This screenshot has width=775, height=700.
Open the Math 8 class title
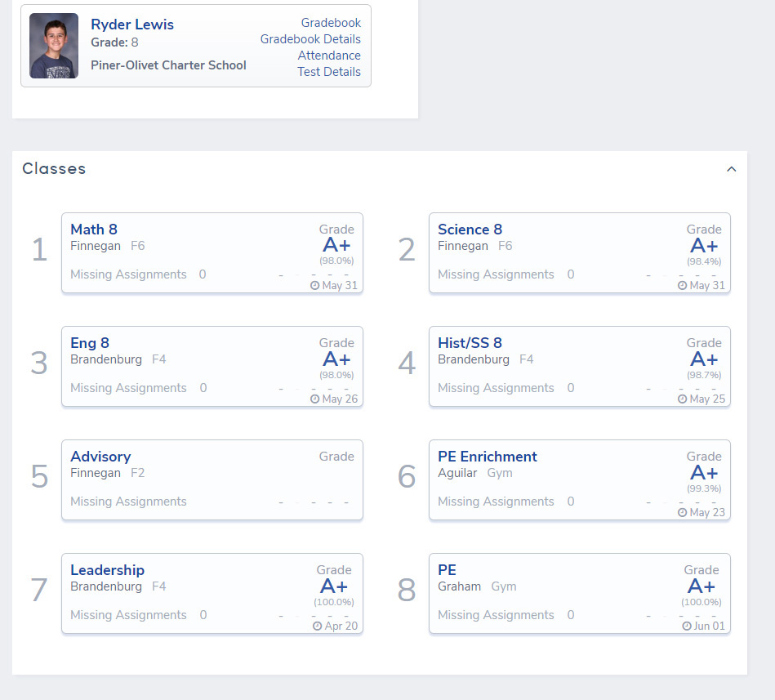coord(94,230)
